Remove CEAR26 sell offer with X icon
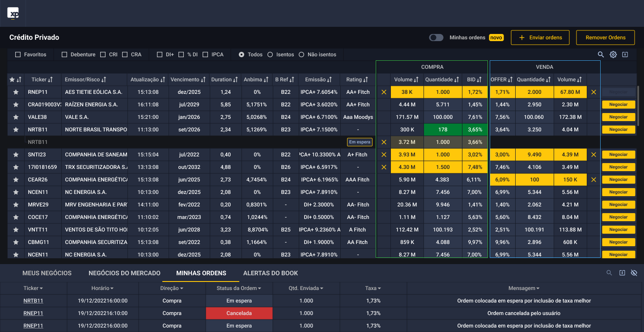 (593, 180)
